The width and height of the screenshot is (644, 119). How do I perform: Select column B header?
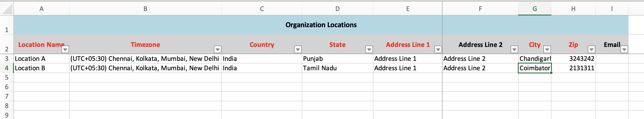[x=145, y=9]
